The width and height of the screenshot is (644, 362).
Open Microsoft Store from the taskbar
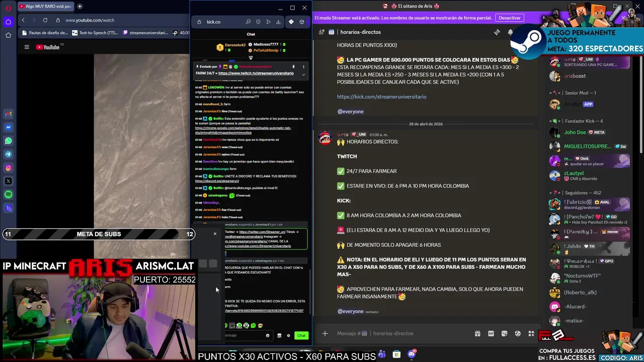pos(396,354)
